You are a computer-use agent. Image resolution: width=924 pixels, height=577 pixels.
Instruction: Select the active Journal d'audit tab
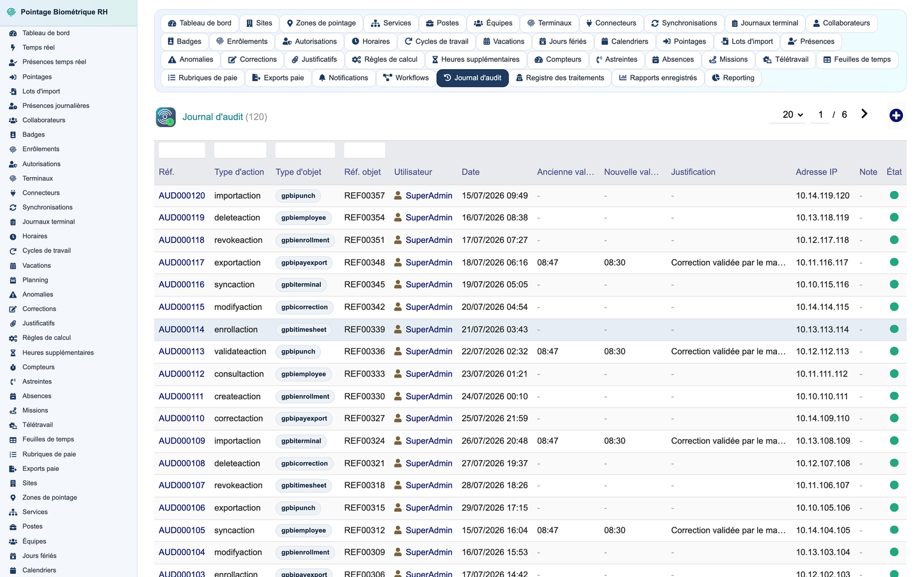point(473,78)
